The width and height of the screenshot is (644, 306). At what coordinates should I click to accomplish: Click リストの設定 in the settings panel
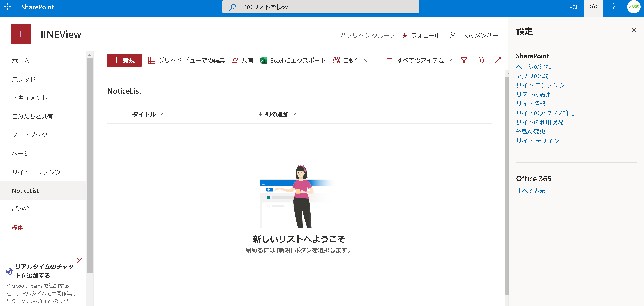point(534,94)
